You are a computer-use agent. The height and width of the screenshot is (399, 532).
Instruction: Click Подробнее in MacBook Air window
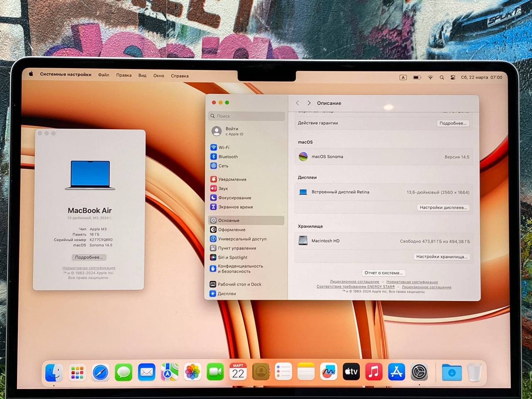click(89, 257)
